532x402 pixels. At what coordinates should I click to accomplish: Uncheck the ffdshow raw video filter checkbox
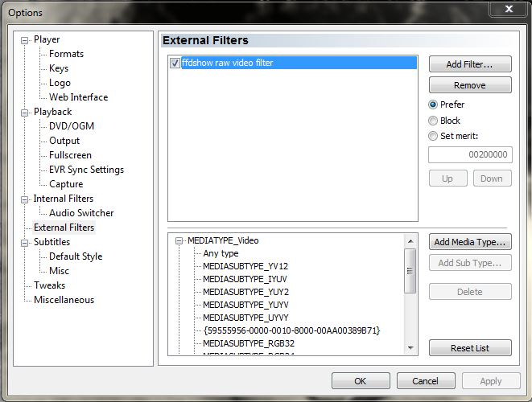[x=175, y=63]
